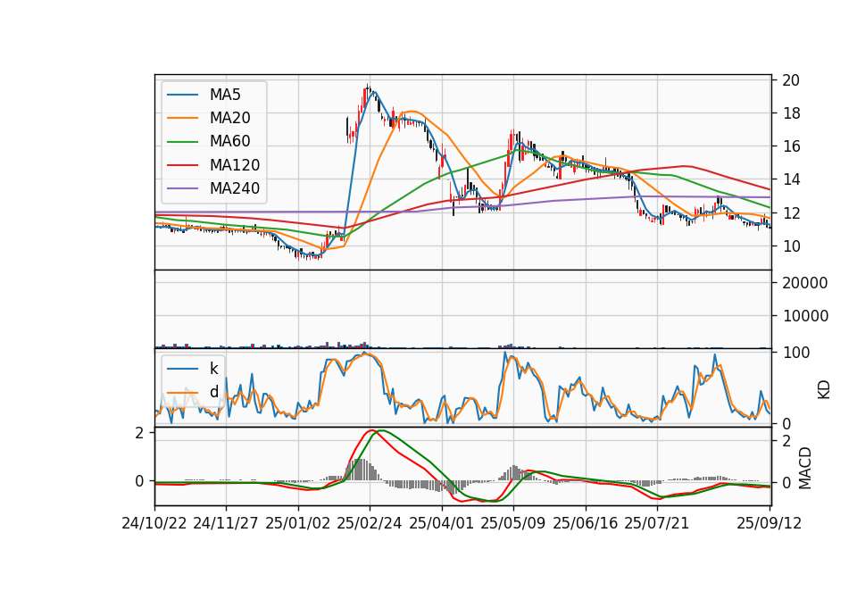Click the MA120 legend label
The image size is (857, 616).
pos(235,165)
